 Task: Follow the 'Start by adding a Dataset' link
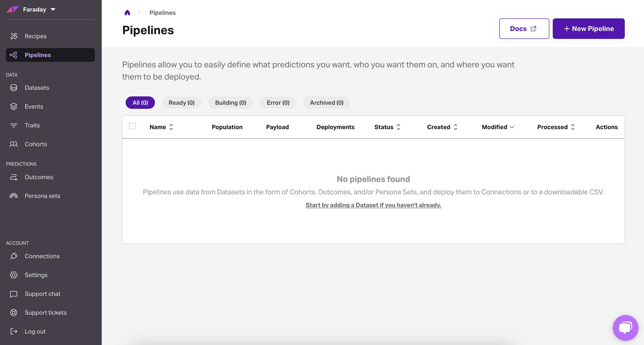[x=373, y=205]
